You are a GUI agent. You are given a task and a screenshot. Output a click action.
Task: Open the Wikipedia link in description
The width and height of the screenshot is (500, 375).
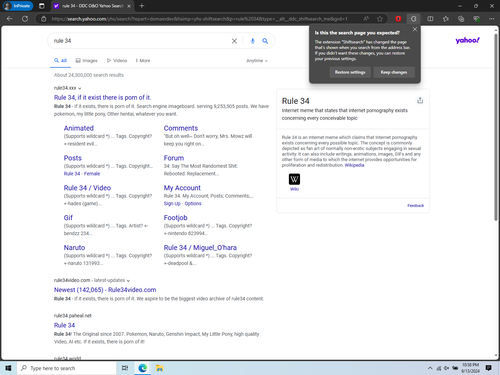tap(354, 165)
